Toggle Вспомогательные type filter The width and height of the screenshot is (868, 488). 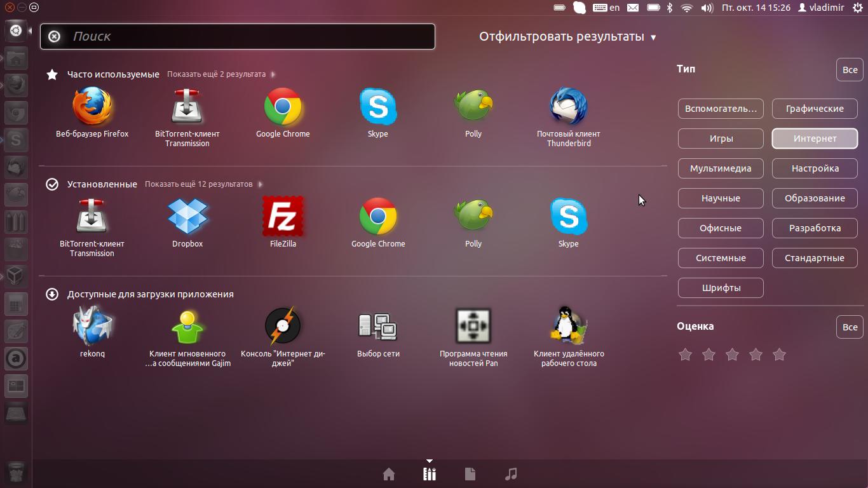coord(721,109)
